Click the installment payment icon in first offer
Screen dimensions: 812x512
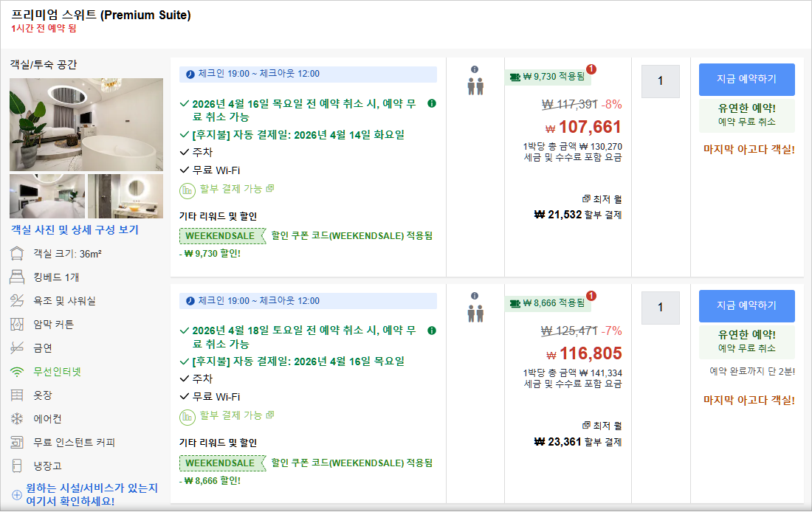pos(187,189)
